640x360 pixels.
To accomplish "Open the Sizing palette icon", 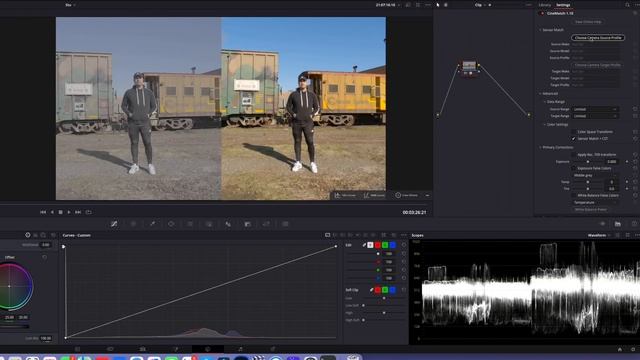I will (x=266, y=224).
